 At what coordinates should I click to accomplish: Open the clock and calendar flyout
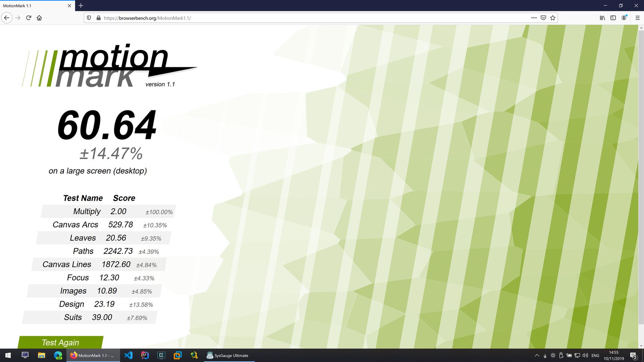pyautogui.click(x=614, y=355)
